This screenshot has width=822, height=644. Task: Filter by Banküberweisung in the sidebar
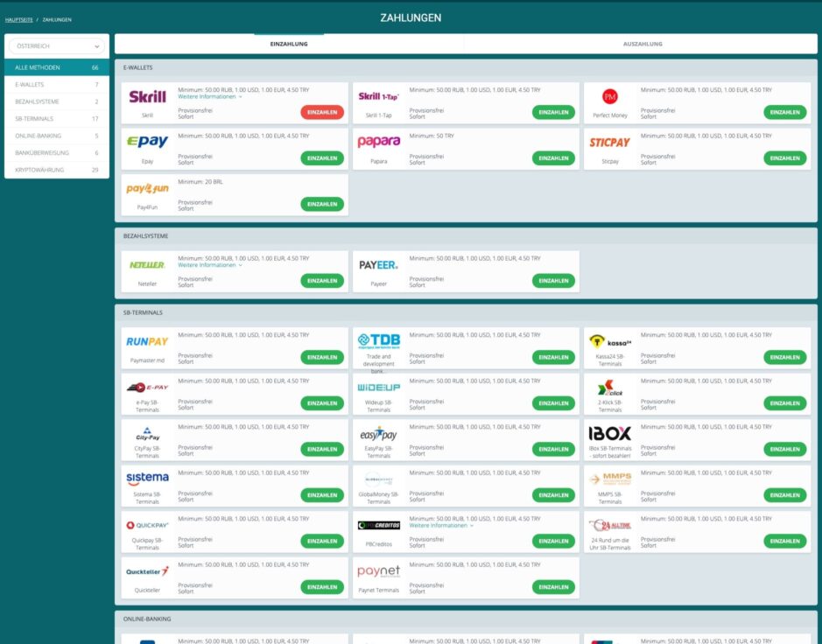tap(57, 153)
